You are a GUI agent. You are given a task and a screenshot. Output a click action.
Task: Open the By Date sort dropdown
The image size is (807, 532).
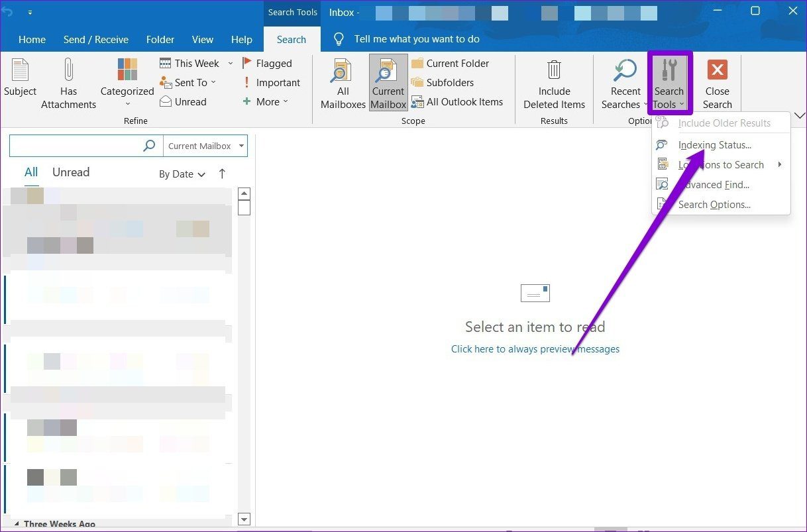tap(182, 174)
